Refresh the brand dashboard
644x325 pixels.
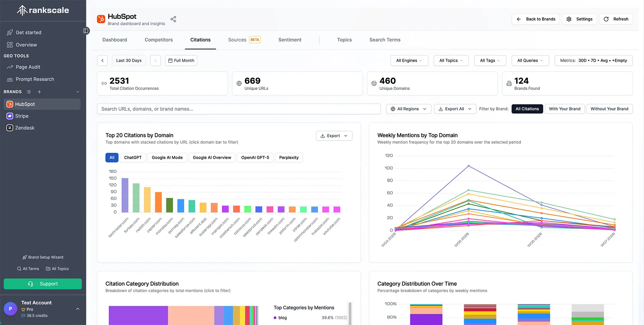click(616, 19)
